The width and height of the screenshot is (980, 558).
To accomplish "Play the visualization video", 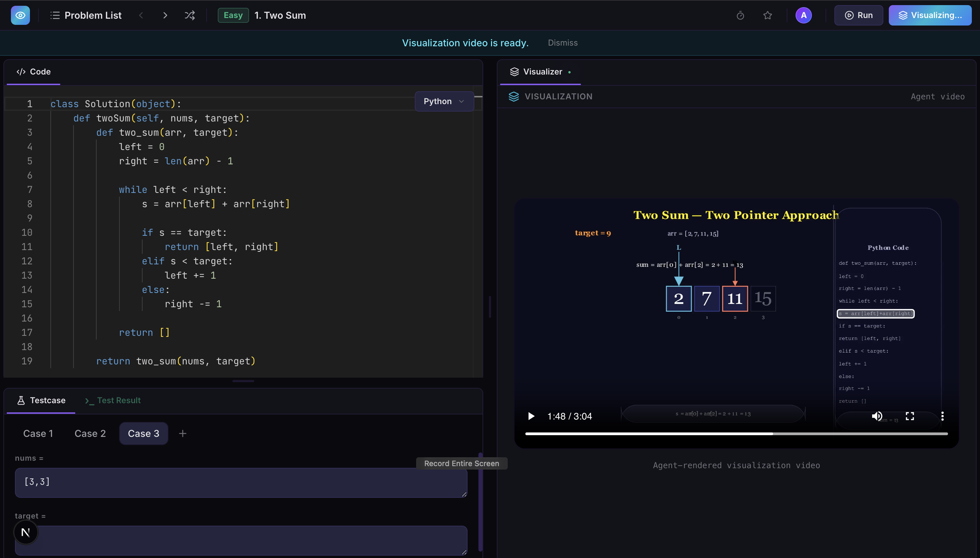I will (x=531, y=416).
